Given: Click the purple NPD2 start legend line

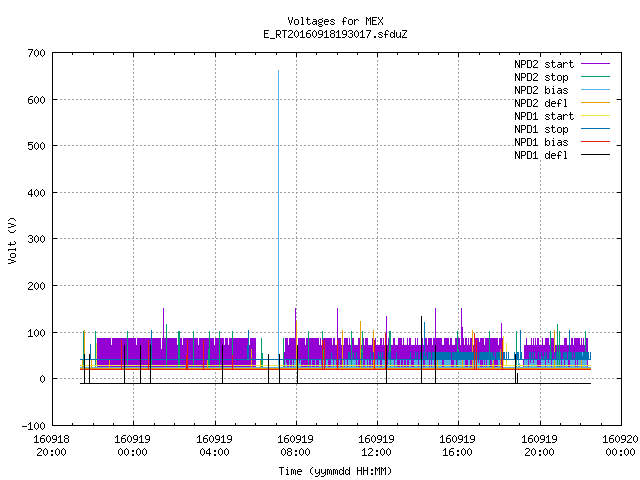Looking at the screenshot, I should [595, 64].
